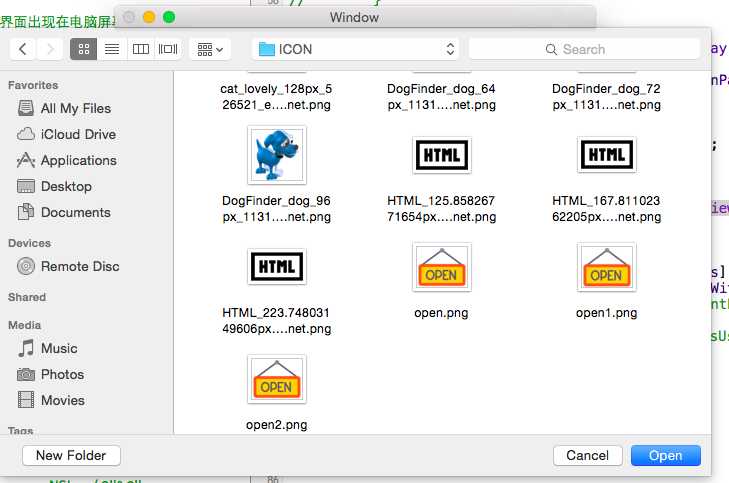Screen dimensions: 729x483
Task: Click the Cancel button
Action: [x=587, y=456]
